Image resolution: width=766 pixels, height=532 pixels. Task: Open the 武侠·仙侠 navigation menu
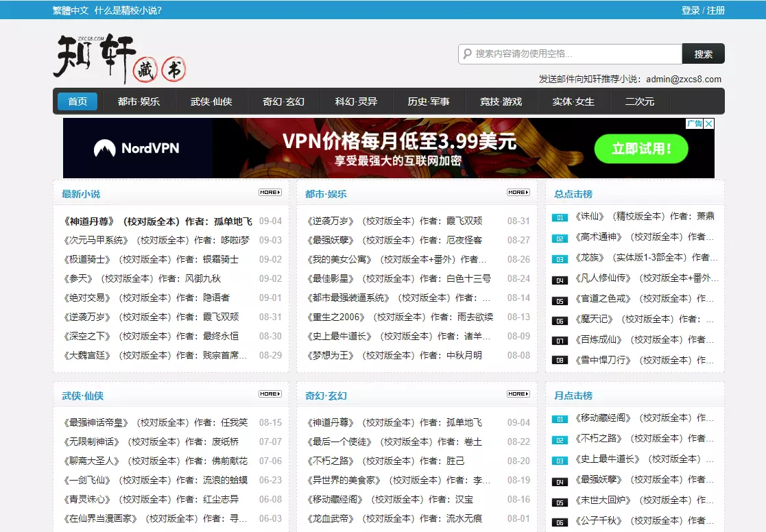point(211,101)
